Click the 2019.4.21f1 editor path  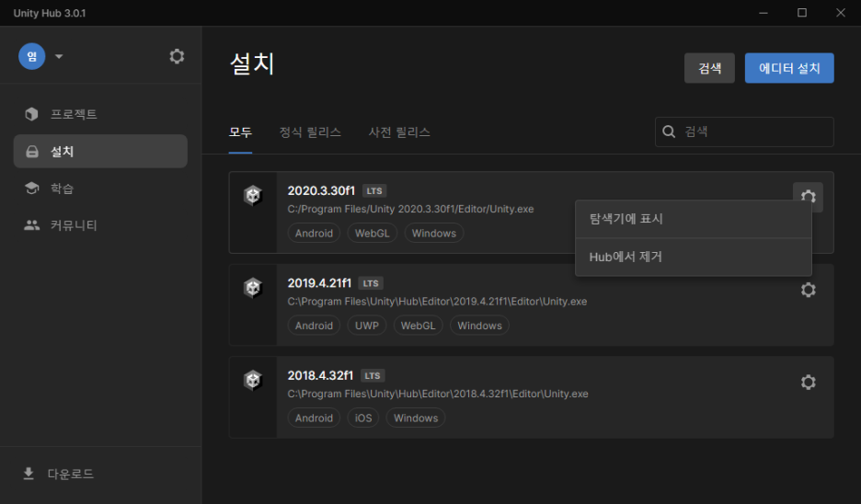(437, 302)
